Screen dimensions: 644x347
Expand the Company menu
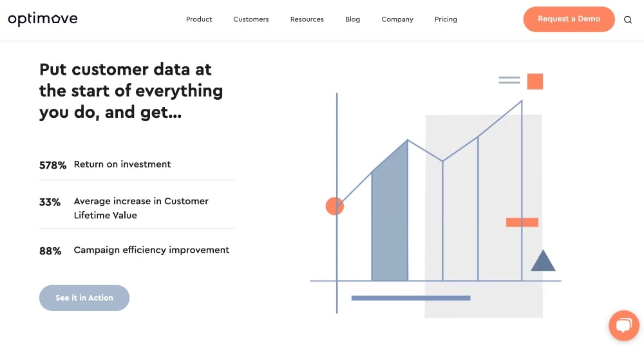397,19
